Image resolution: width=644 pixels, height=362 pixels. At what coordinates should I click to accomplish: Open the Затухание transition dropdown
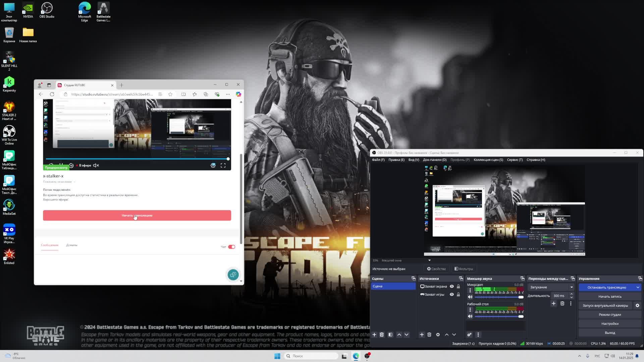(551, 287)
